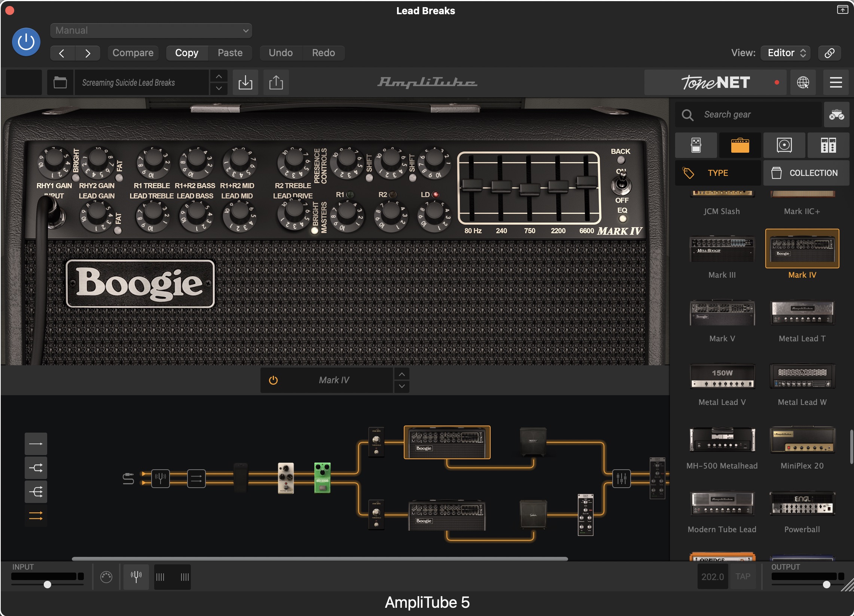
Task: Click the Undo button
Action: click(281, 53)
